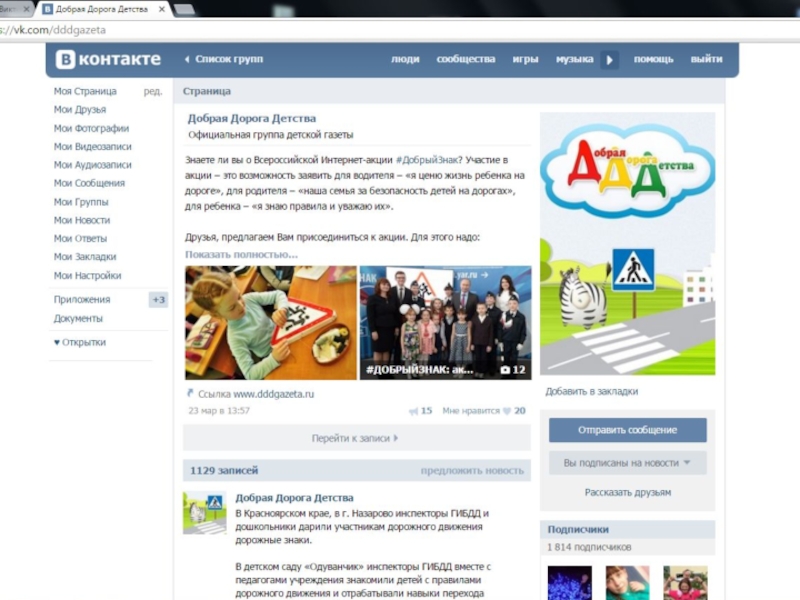The width and height of the screenshot is (800, 600).
Task: Open сообщества in top navigation
Action: pos(465,59)
